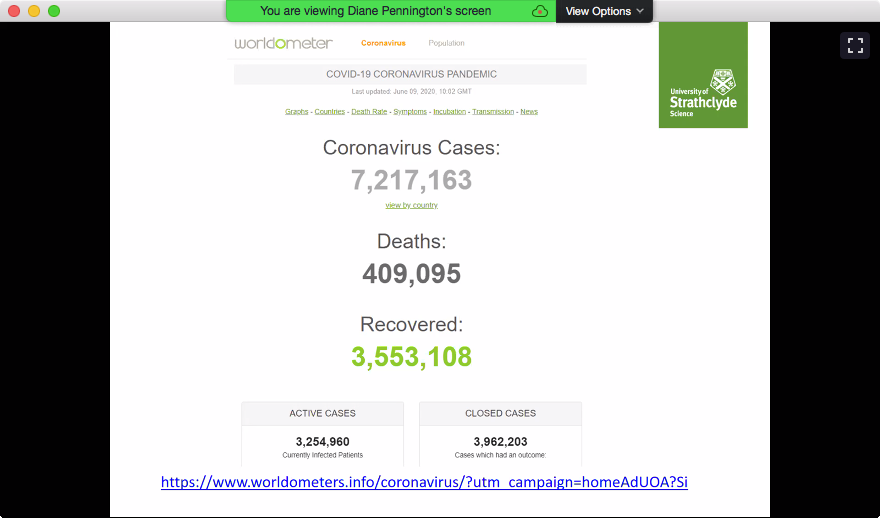
Task: Click the 'view by country' link
Action: (x=411, y=205)
